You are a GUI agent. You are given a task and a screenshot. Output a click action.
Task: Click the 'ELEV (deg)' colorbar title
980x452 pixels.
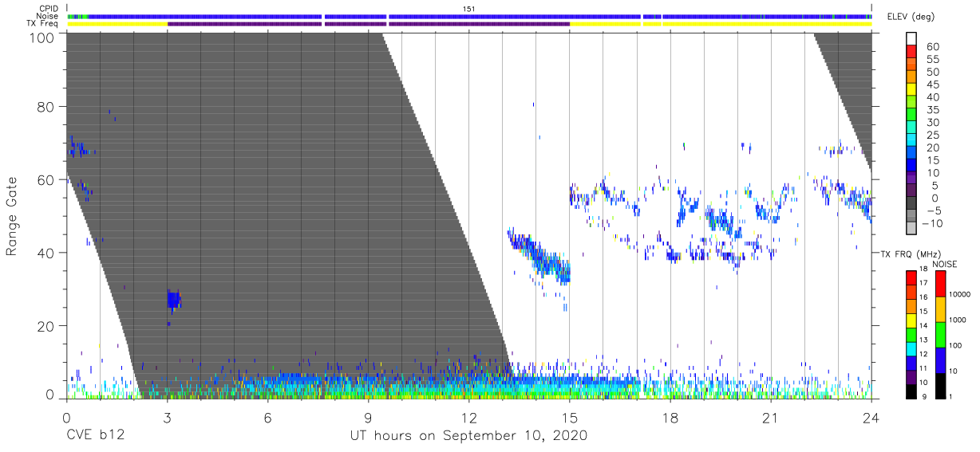tap(911, 17)
